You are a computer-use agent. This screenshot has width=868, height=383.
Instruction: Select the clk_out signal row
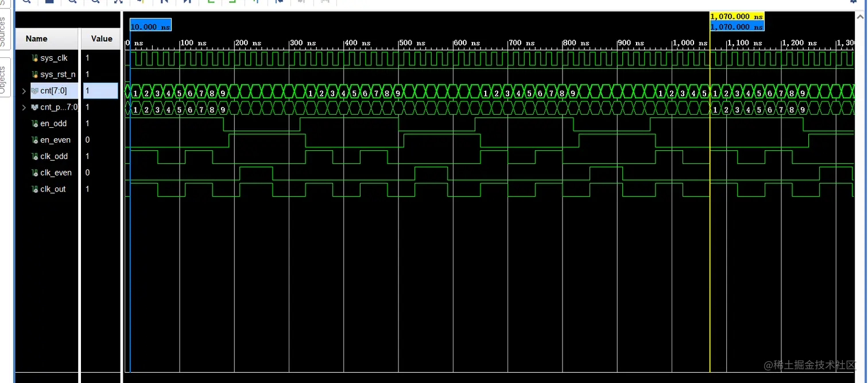click(x=53, y=189)
